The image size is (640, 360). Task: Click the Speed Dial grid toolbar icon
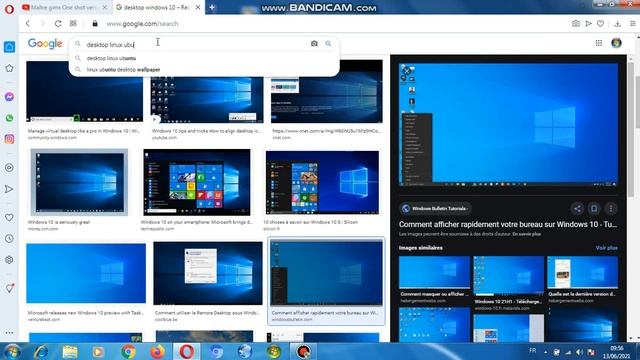coord(73,24)
